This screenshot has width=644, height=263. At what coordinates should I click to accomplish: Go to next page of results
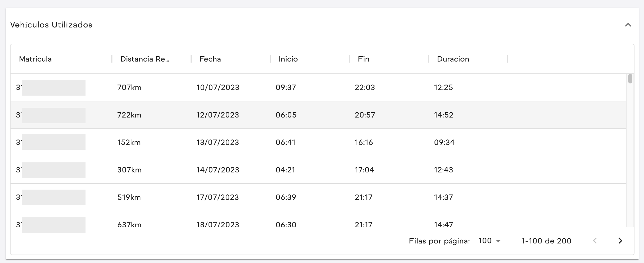pos(620,241)
